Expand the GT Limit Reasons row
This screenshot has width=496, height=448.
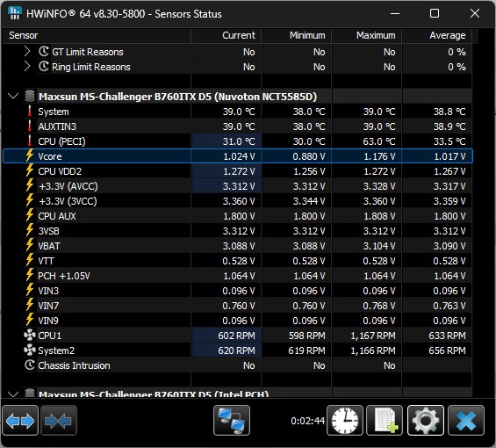pos(27,51)
